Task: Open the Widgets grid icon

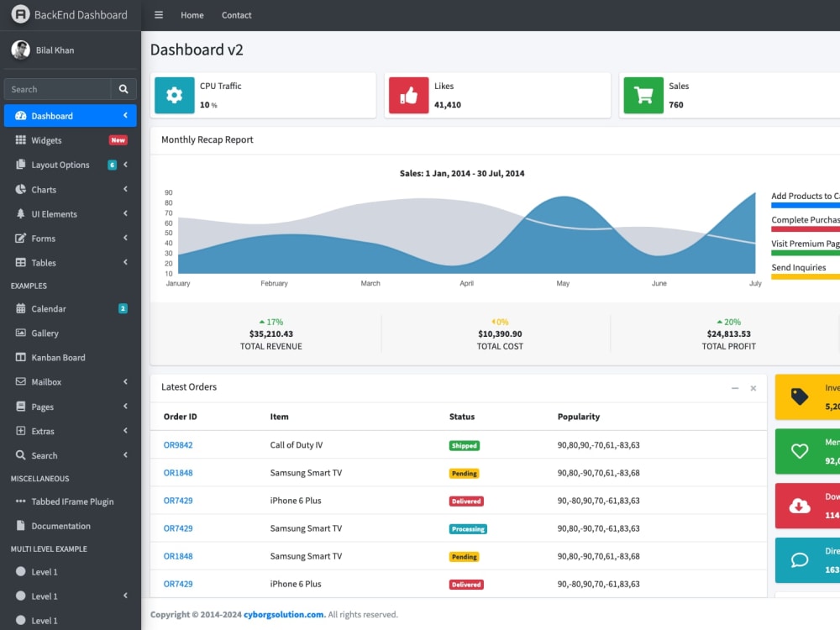Action: [x=20, y=139]
